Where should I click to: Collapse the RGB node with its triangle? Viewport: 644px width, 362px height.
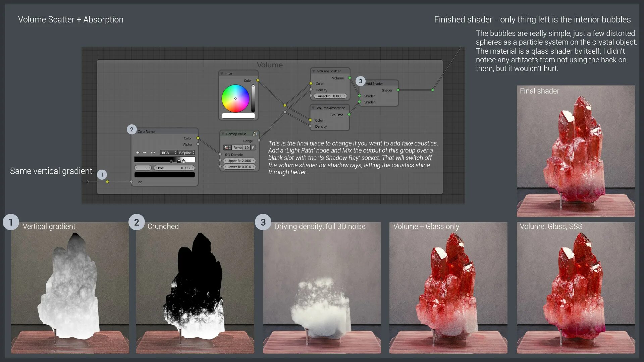click(x=222, y=74)
